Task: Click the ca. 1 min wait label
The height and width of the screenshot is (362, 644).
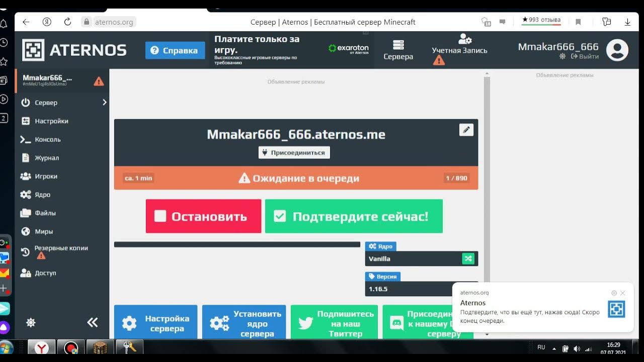Action: pos(138,178)
